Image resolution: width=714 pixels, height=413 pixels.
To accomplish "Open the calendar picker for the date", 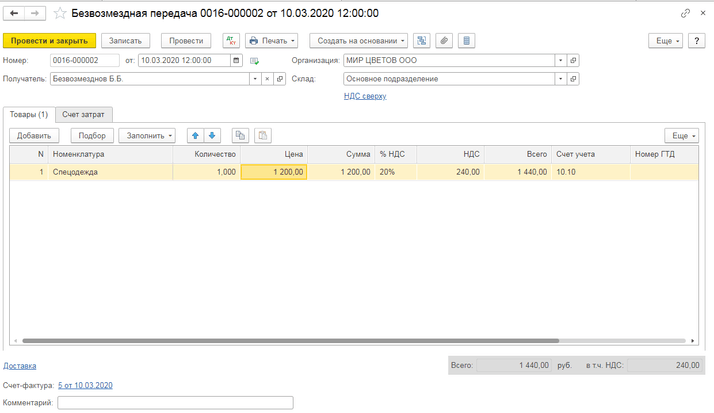I will click(236, 60).
